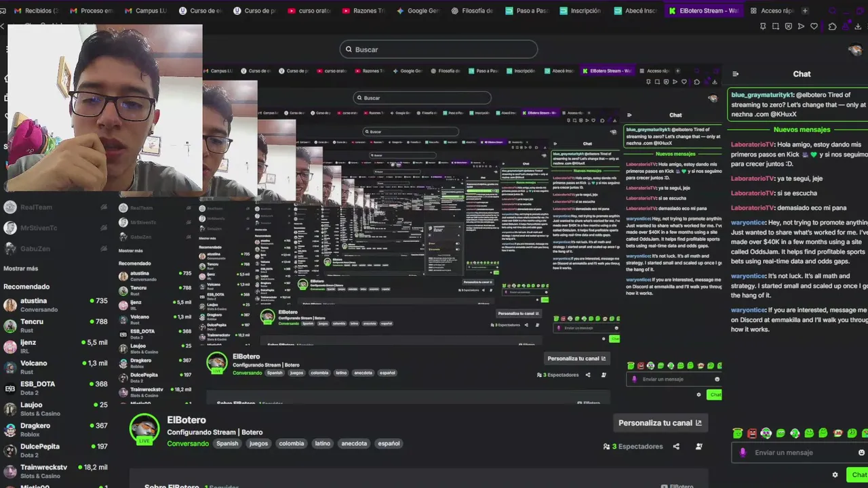The width and height of the screenshot is (868, 488).
Task: Click the Buscar field in nested preview
Action: [422, 98]
